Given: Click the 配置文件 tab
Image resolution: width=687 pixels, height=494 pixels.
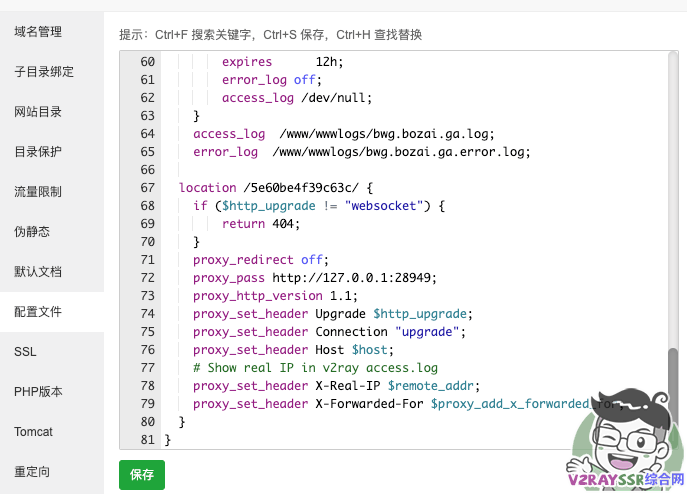Looking at the screenshot, I should tap(38, 312).
